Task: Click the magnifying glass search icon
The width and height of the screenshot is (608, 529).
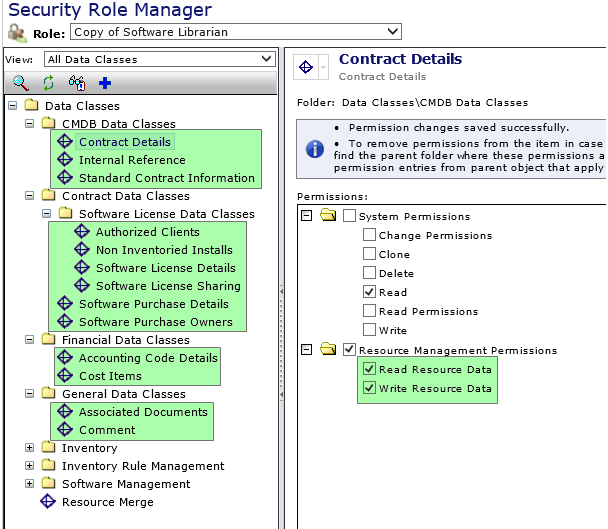Action: (20, 83)
